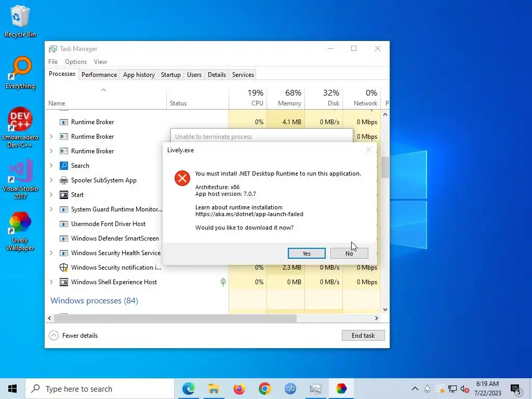This screenshot has width=532, height=399.
Task: Switch to the Startup tab
Action: [170, 75]
